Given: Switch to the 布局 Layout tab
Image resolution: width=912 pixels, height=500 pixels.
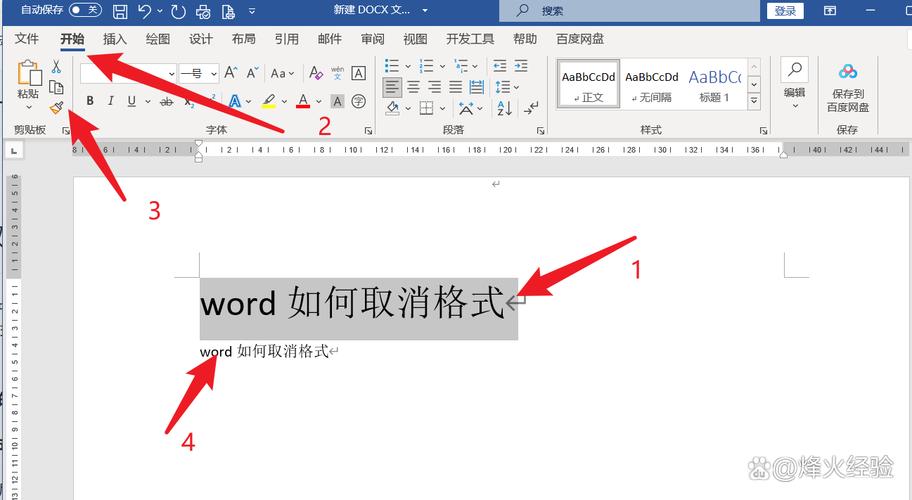Looking at the screenshot, I should click(x=244, y=39).
